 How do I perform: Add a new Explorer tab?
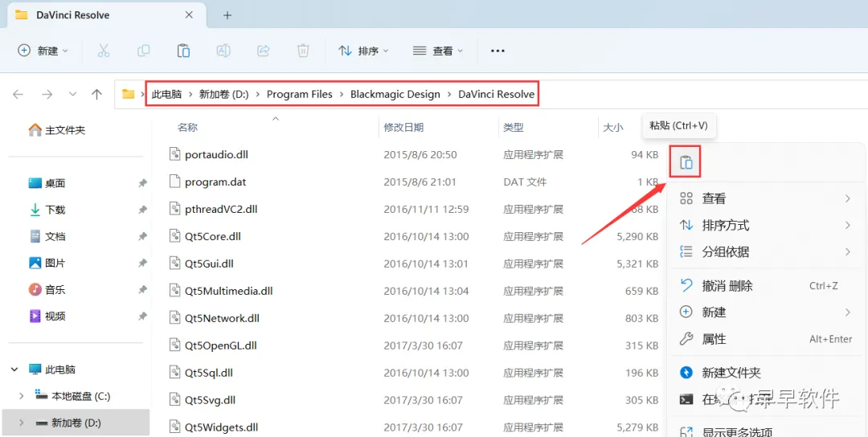[227, 15]
